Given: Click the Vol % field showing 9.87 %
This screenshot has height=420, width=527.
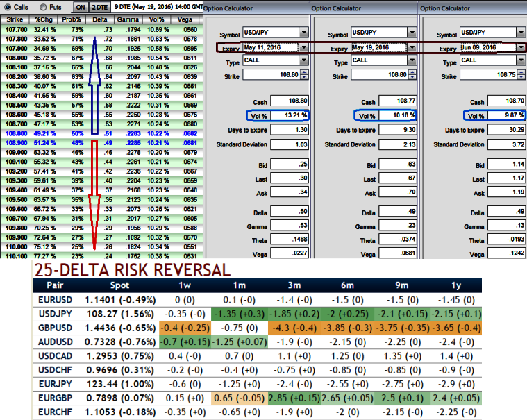Looking at the screenshot, I should (506, 115).
